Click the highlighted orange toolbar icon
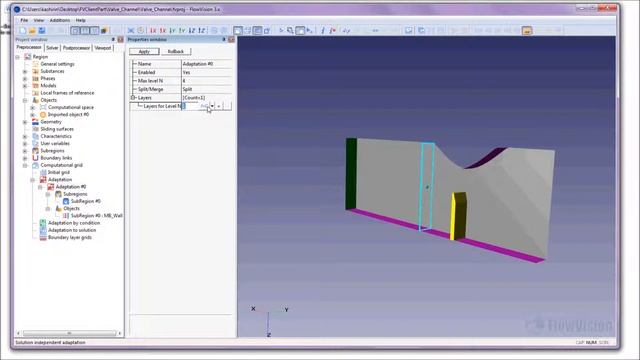The image size is (640, 360). point(527,31)
